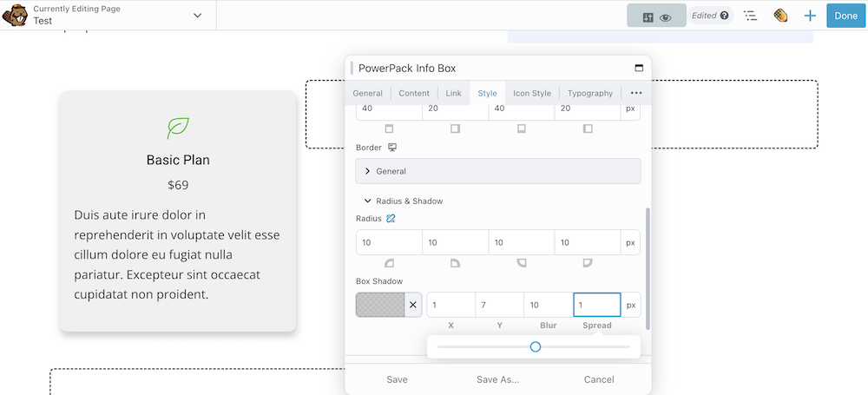Viewport: 868px width, 395px height.
Task: Click the Box Shadow Spread field
Action: [597, 305]
